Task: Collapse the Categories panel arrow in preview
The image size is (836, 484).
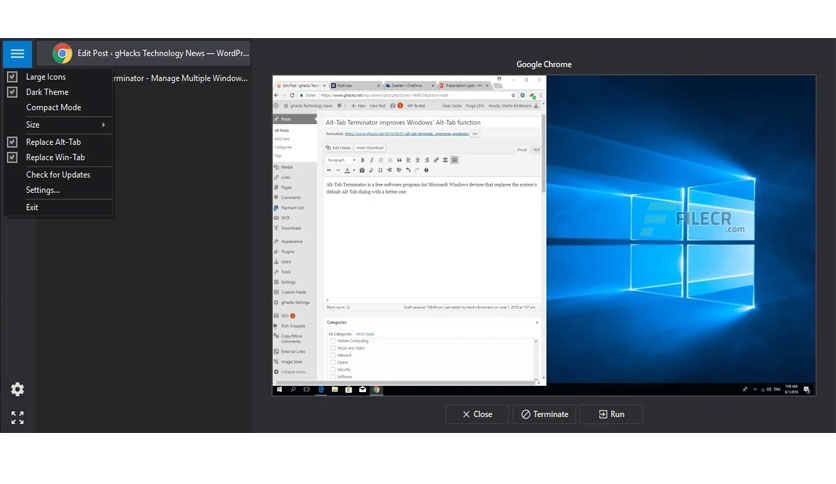Action: [x=536, y=322]
